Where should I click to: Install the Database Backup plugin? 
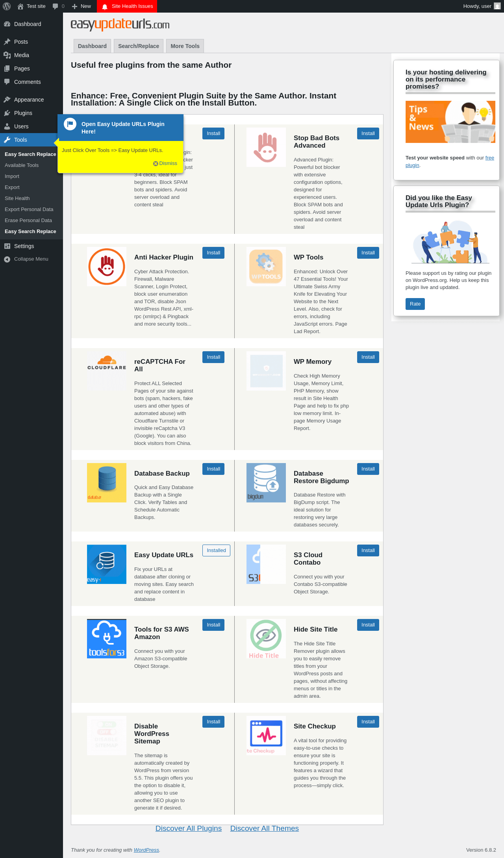(213, 469)
